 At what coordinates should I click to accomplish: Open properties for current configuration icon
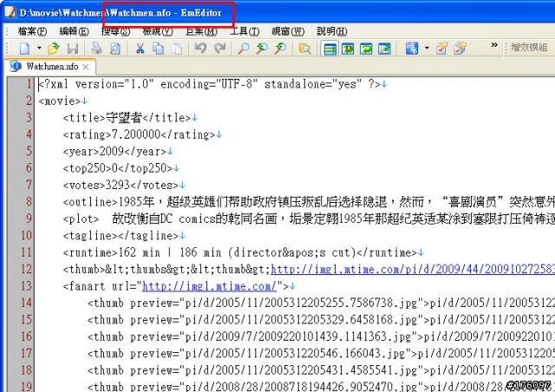pyautogui.click(x=441, y=49)
